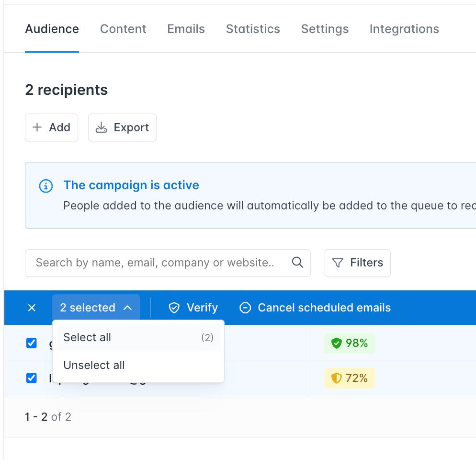Viewport: 476px width, 460px height.
Task: Open the Settings tab
Action: (325, 29)
